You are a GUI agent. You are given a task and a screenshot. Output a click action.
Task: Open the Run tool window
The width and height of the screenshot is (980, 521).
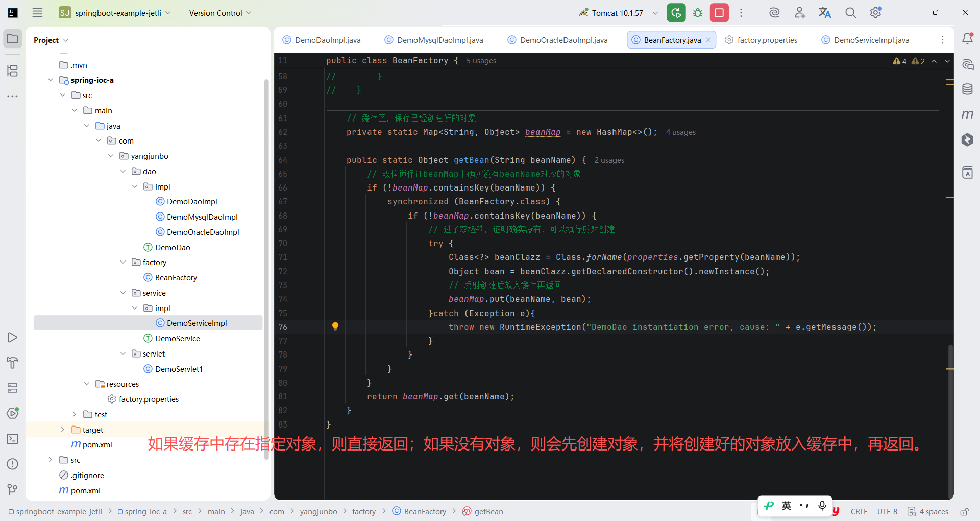13,338
